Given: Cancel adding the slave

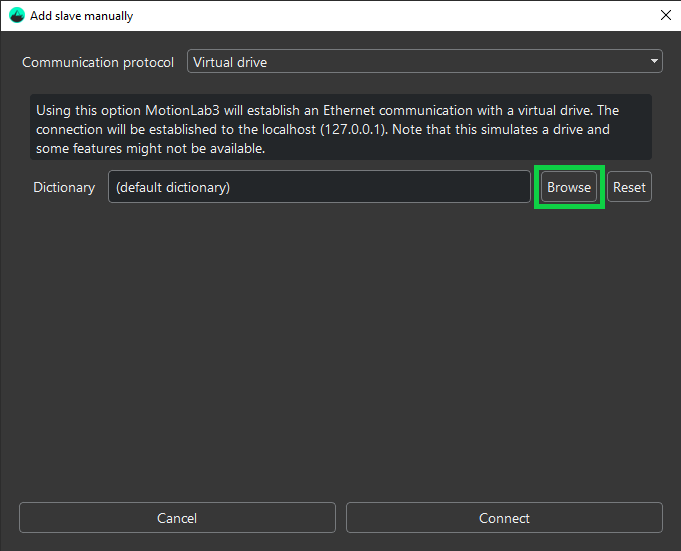Looking at the screenshot, I should tap(177, 518).
